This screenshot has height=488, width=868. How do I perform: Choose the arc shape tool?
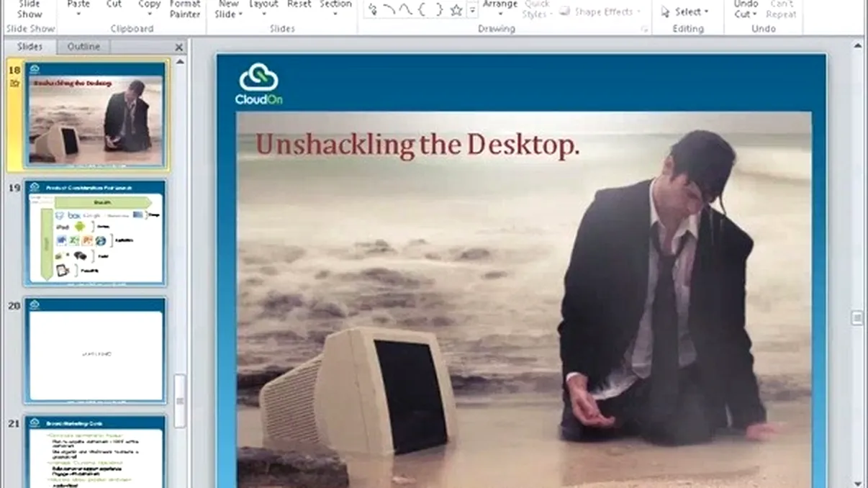(x=389, y=10)
